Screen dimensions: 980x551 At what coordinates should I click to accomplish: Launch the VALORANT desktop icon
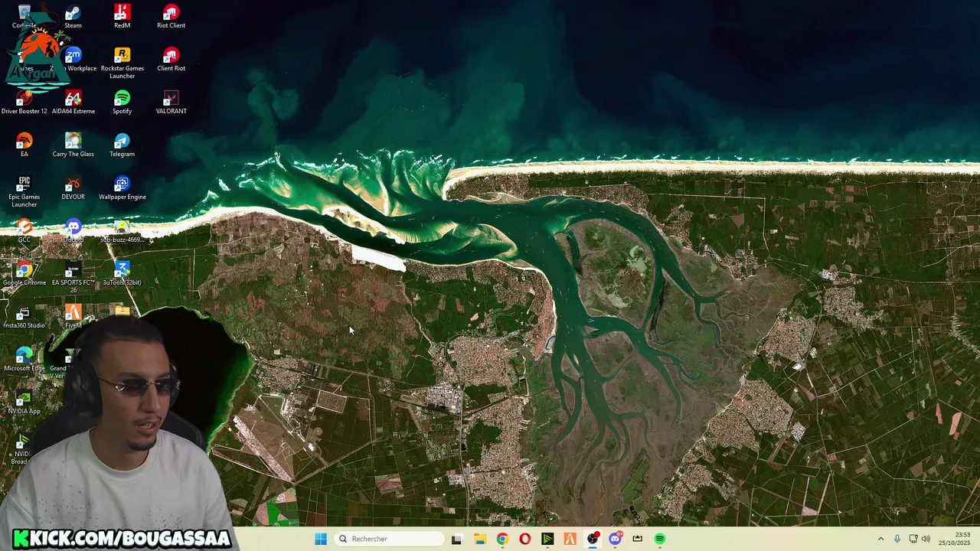click(x=171, y=103)
